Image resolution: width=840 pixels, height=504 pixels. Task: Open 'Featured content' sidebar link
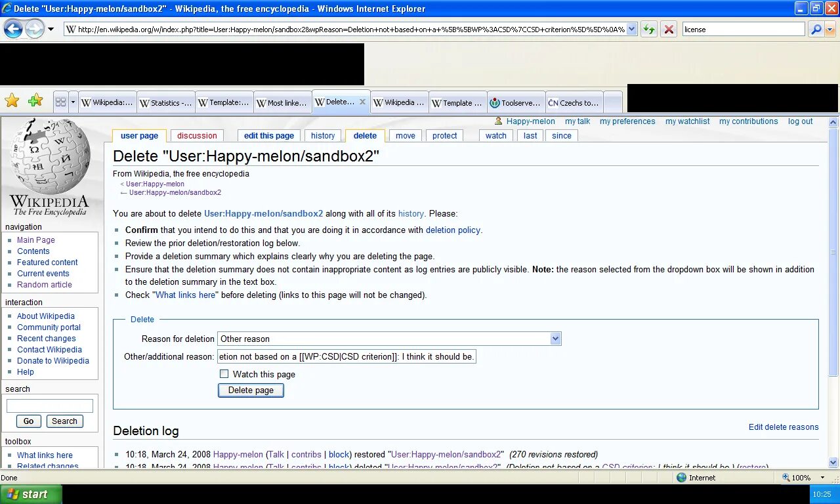point(47,262)
